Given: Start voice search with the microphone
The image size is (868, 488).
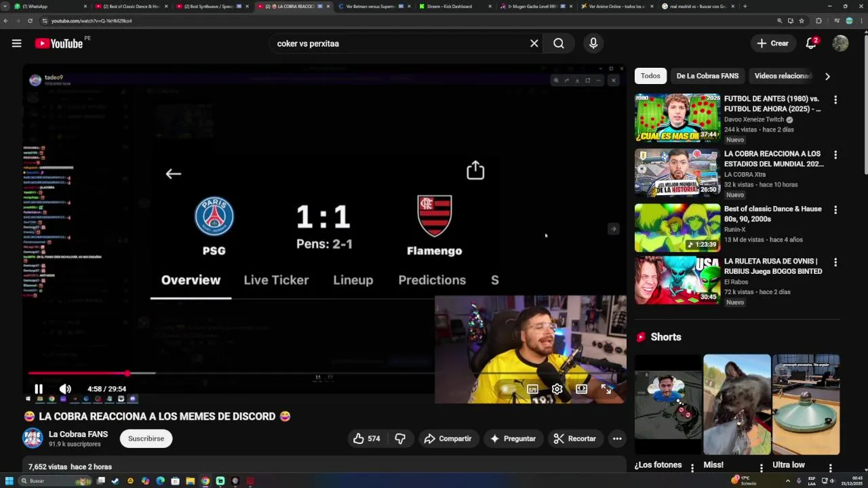Looking at the screenshot, I should coord(593,43).
